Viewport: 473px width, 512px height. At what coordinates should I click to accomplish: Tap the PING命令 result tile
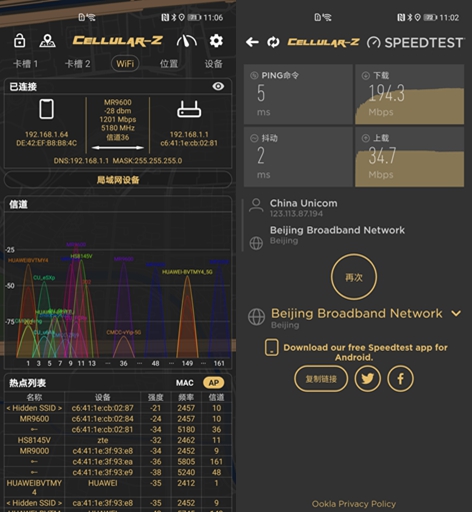pos(298,94)
